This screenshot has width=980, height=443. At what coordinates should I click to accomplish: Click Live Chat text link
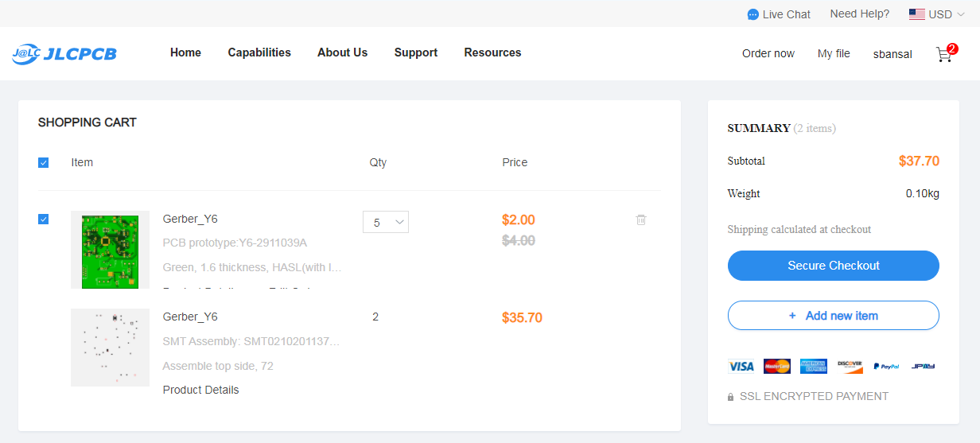pyautogui.click(x=787, y=14)
